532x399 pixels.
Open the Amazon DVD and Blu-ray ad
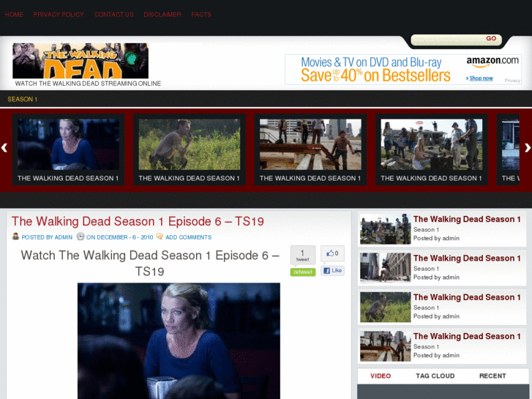coord(402,70)
